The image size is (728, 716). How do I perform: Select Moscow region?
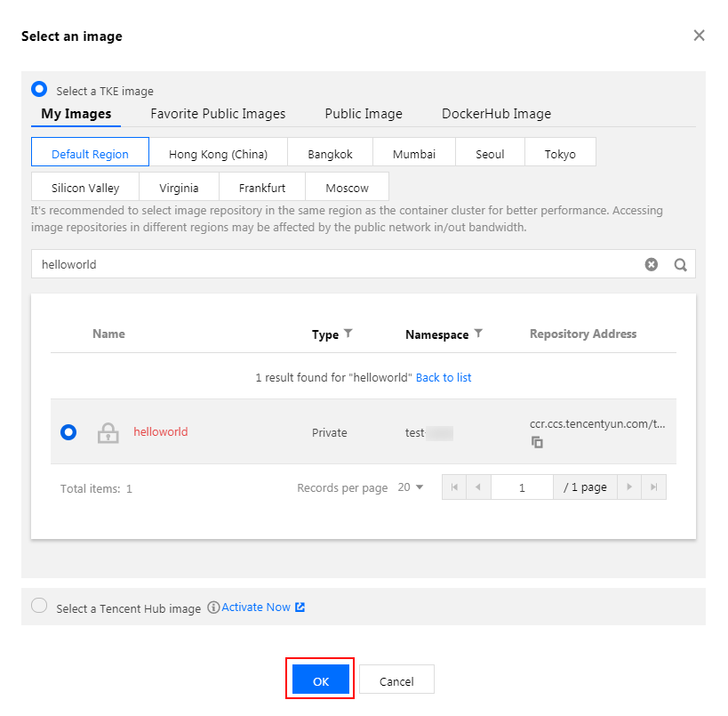tap(347, 186)
